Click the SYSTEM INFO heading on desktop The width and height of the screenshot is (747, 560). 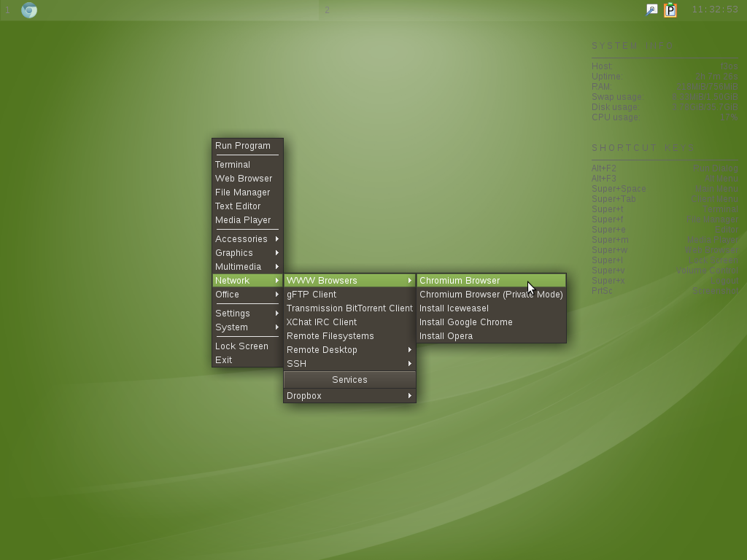click(x=632, y=46)
